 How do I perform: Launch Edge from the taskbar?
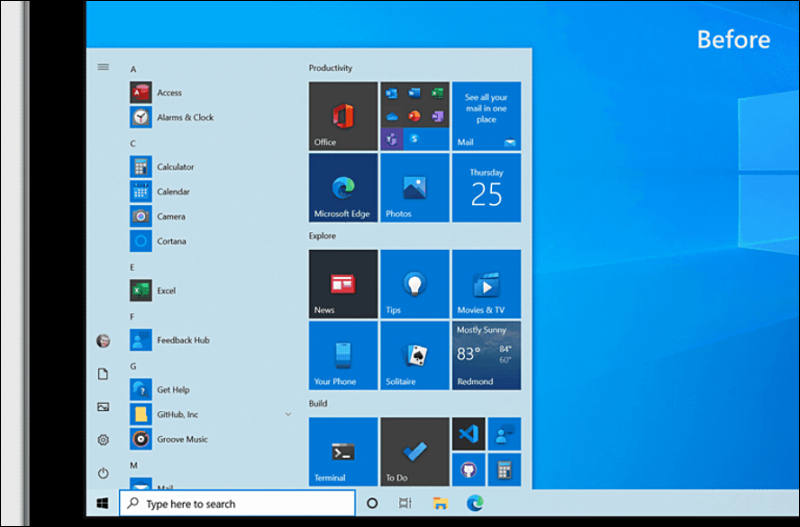[475, 504]
